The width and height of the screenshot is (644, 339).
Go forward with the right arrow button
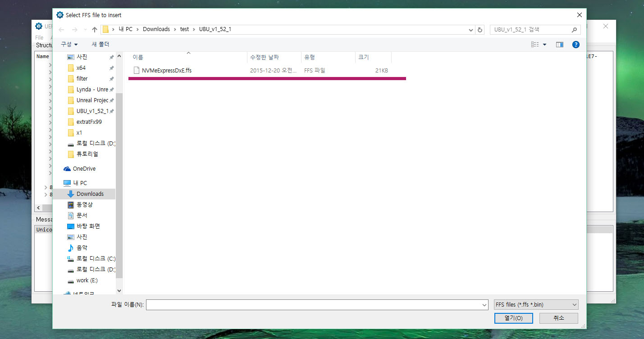74,30
